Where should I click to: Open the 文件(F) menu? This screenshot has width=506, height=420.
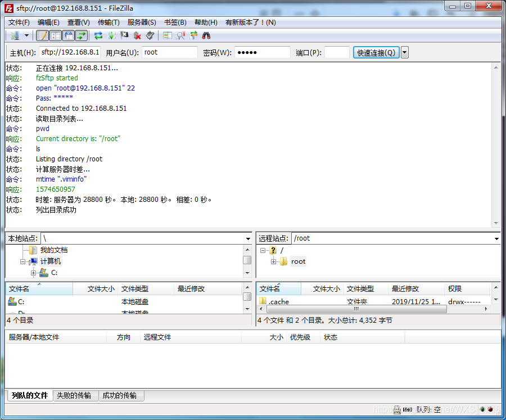19,22
